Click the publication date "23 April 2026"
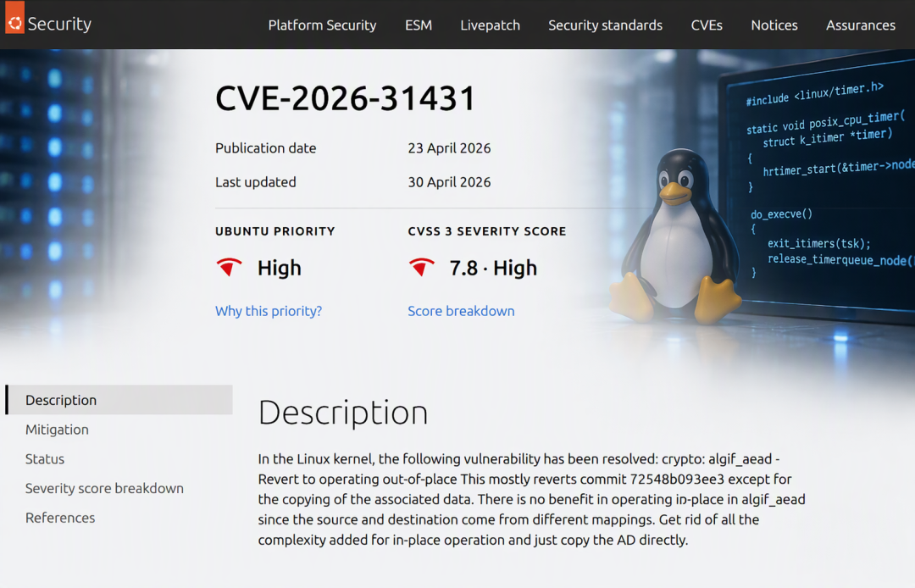 click(x=449, y=148)
